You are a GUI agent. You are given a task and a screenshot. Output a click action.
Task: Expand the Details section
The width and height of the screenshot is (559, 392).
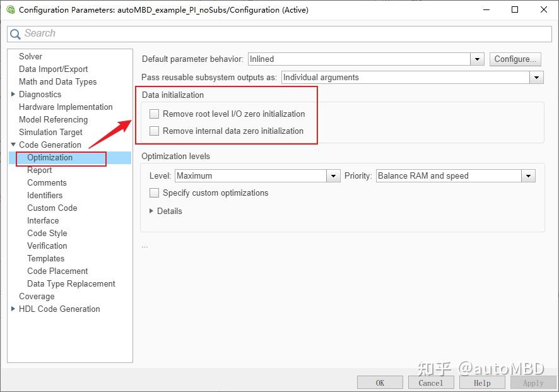click(151, 211)
